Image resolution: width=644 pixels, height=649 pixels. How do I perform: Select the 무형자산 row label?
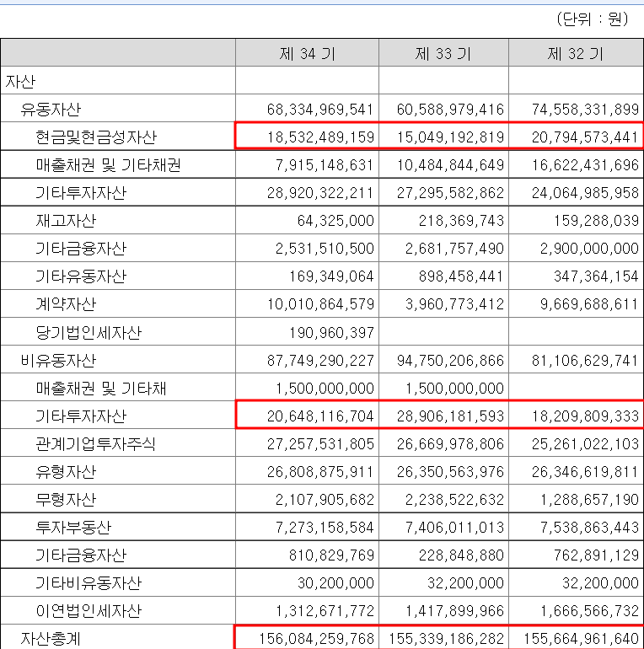click(x=66, y=500)
